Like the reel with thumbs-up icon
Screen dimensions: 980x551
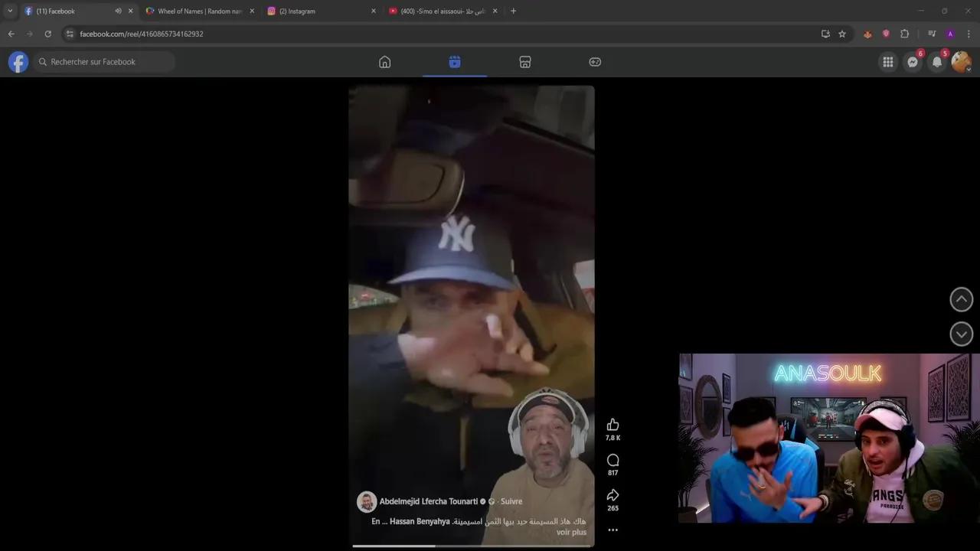(612, 425)
